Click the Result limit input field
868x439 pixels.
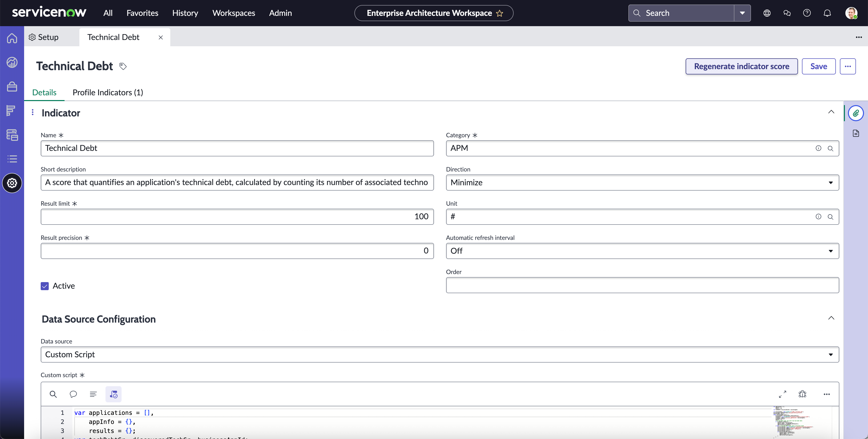click(x=237, y=217)
